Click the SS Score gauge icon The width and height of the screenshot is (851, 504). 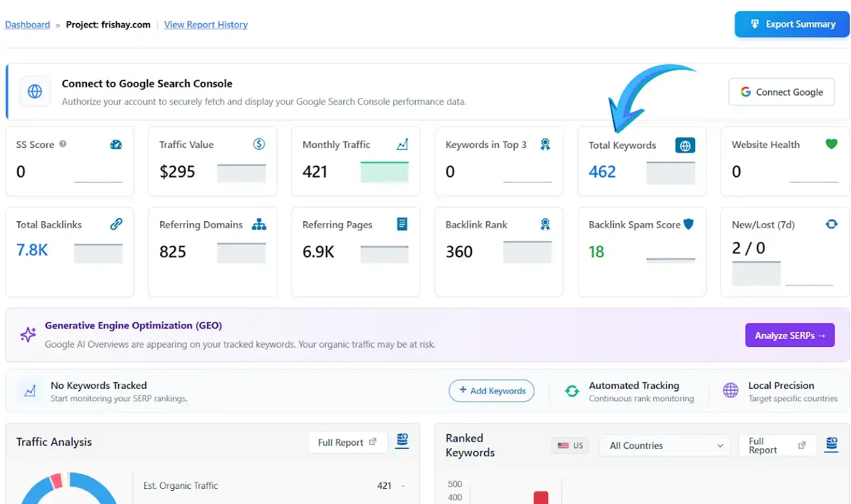tap(116, 145)
